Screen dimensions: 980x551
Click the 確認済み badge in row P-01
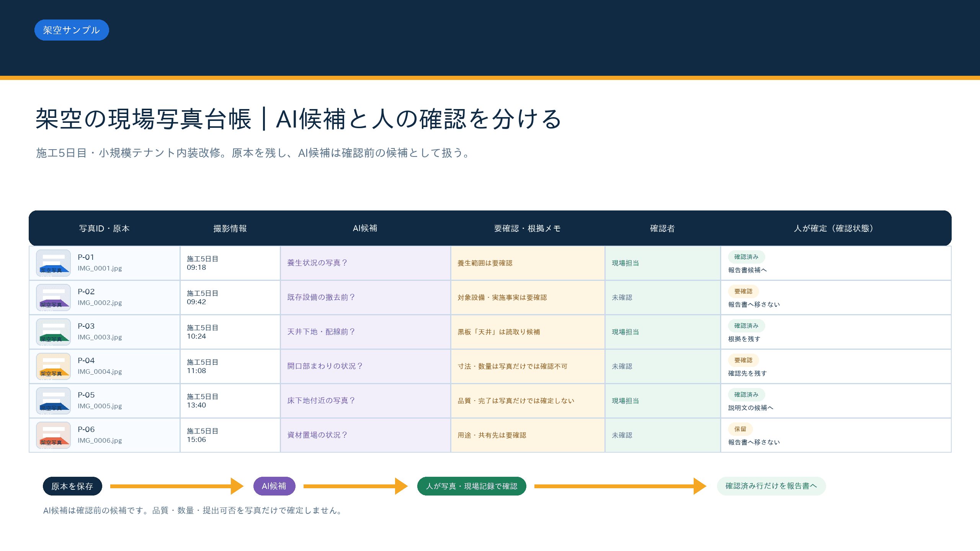tap(746, 257)
